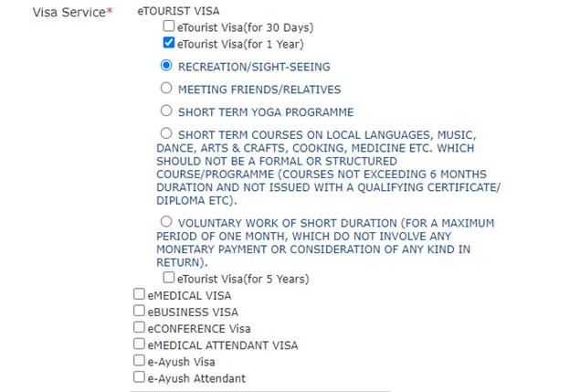This screenshot has width=570, height=392.
Task: Select the eBUSINESS VISA checkbox
Action: (x=139, y=312)
